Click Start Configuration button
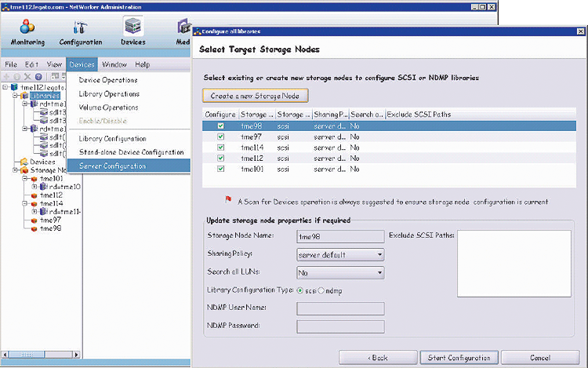Screen dimensions: 588x368 point(459,358)
